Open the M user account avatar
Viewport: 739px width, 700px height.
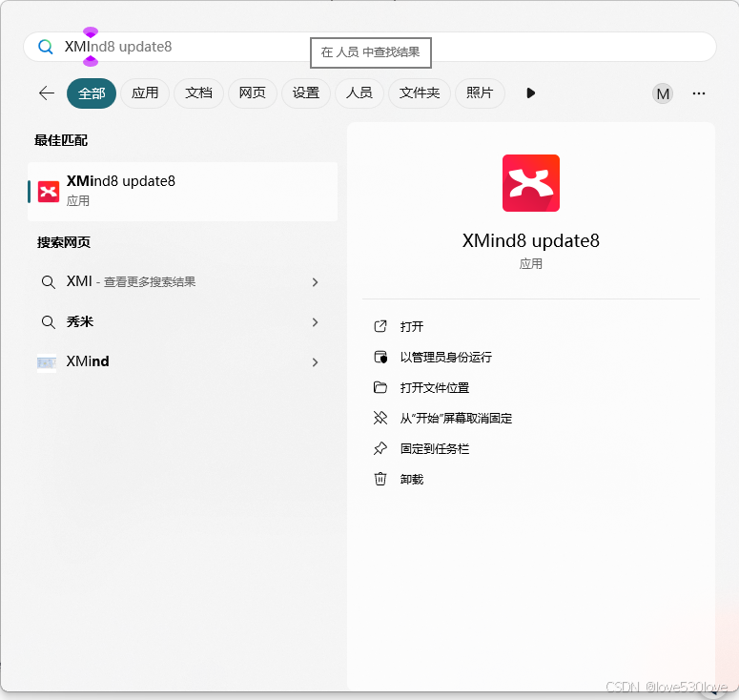pyautogui.click(x=663, y=93)
